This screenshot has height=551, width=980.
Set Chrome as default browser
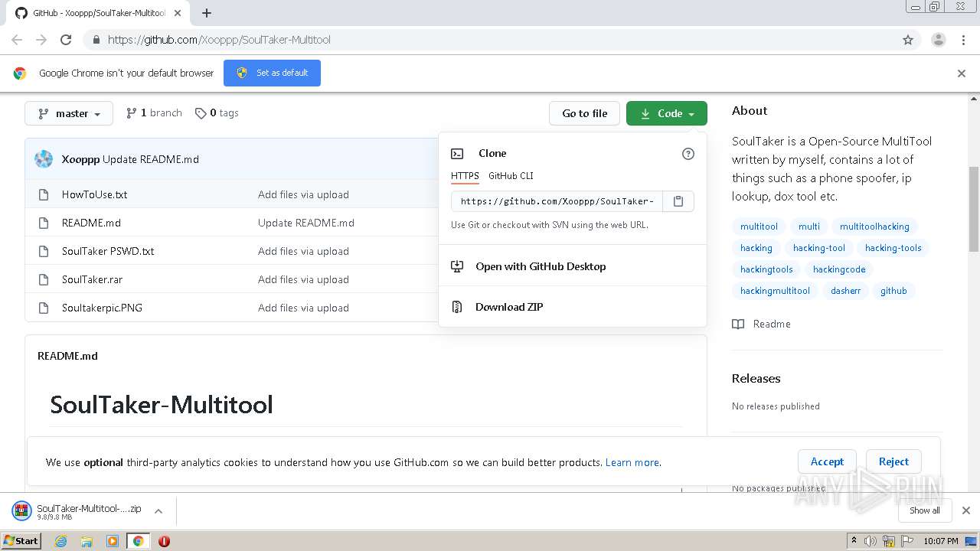point(272,73)
